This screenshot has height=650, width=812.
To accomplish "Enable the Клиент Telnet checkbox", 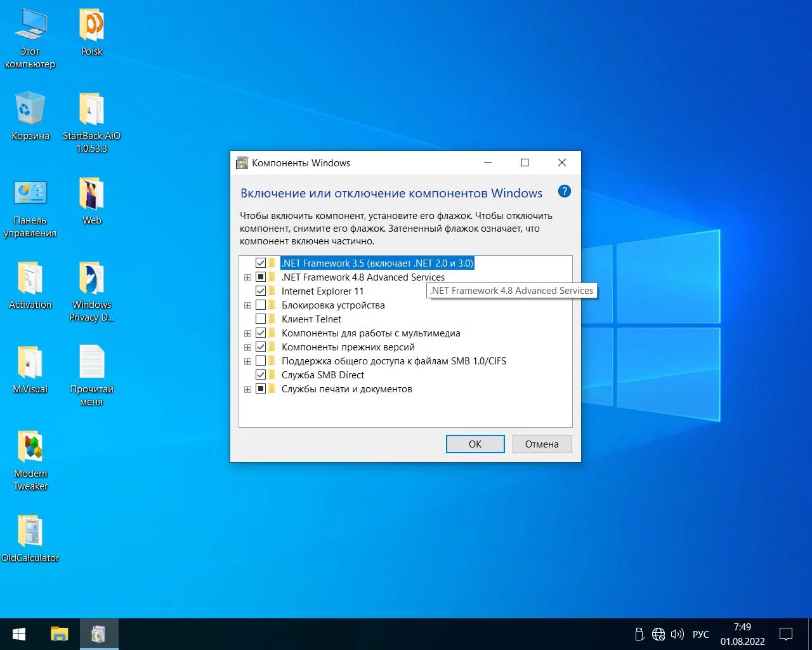I will (x=261, y=319).
